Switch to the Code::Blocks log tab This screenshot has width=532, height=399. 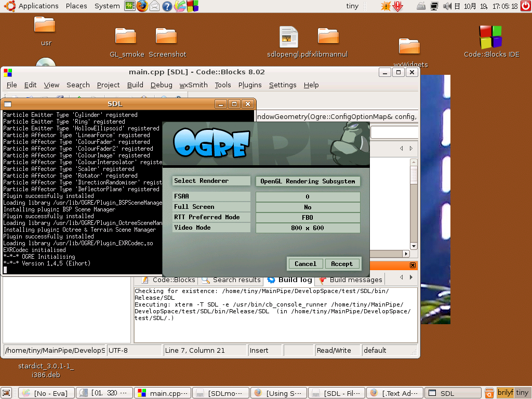169,280
